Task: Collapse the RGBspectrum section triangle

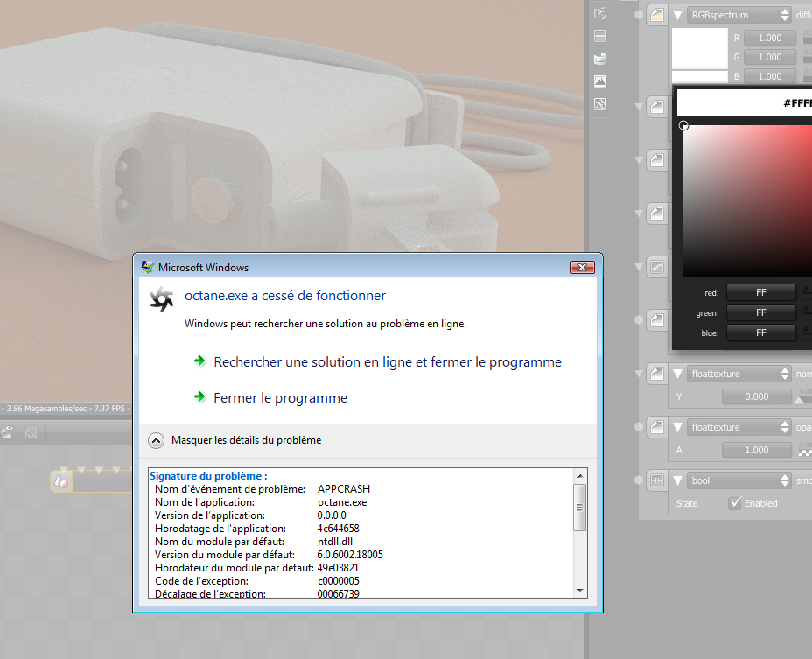Action: [x=677, y=15]
